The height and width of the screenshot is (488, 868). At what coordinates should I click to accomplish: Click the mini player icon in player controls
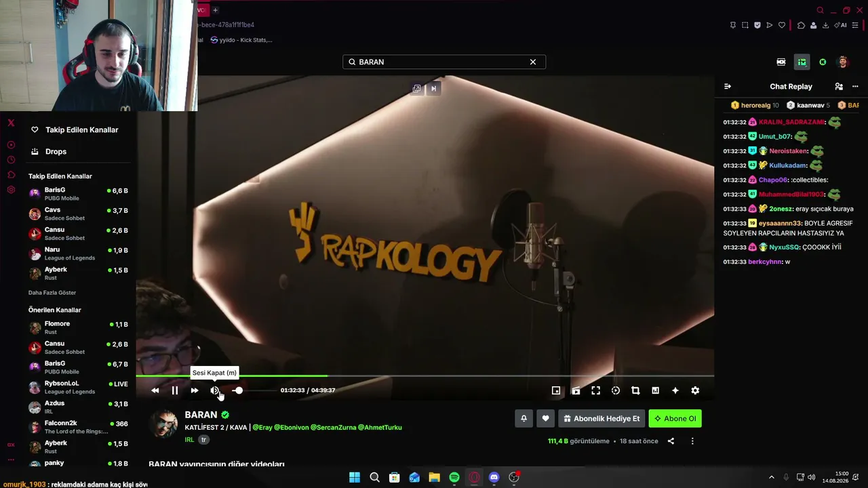coord(556,390)
